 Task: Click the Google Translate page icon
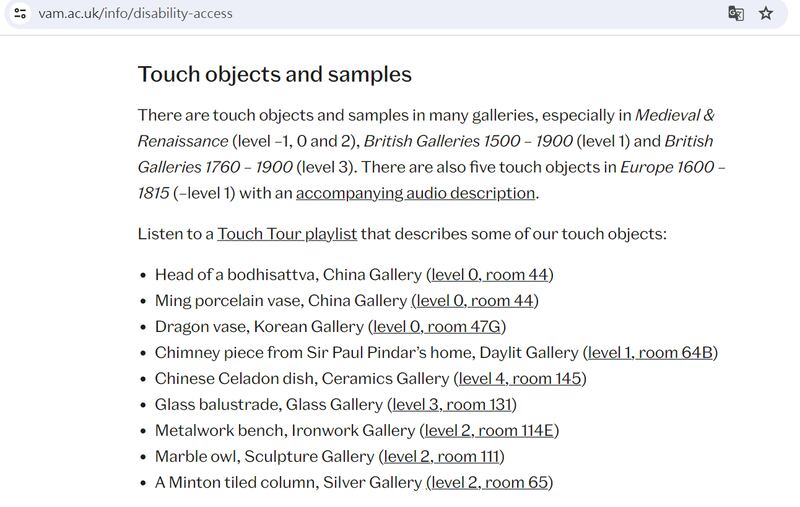point(736,13)
